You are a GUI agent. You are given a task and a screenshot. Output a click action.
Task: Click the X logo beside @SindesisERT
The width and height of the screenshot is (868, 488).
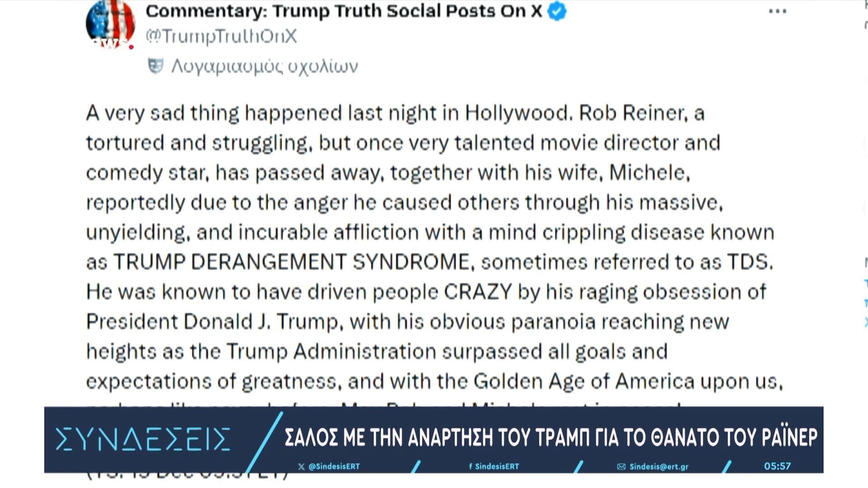(302, 466)
